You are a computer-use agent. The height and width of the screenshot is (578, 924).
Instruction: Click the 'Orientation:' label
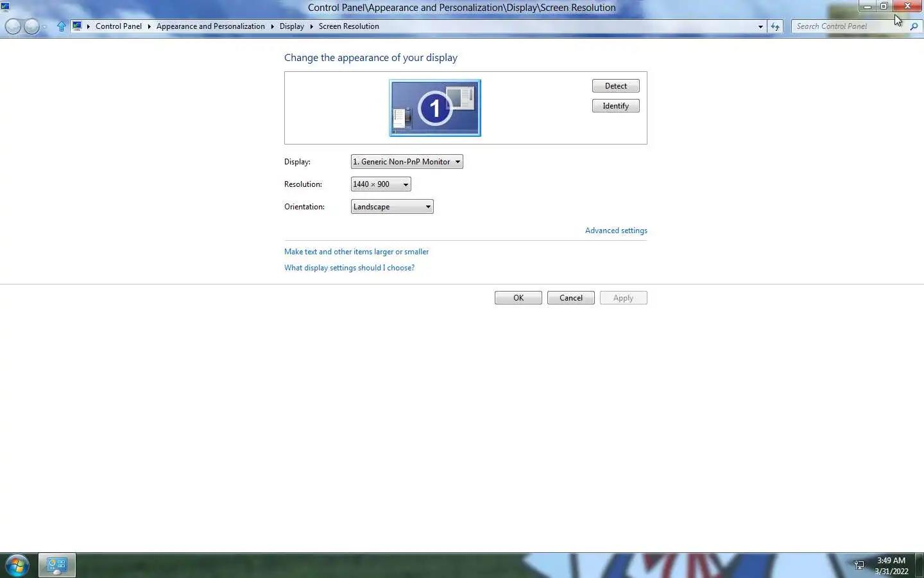pos(305,207)
